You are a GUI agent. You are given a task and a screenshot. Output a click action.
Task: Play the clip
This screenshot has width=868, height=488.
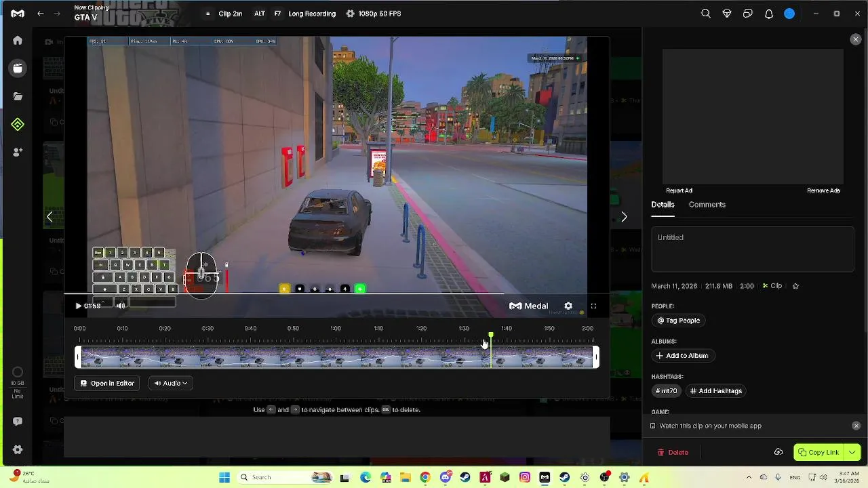pyautogui.click(x=79, y=306)
